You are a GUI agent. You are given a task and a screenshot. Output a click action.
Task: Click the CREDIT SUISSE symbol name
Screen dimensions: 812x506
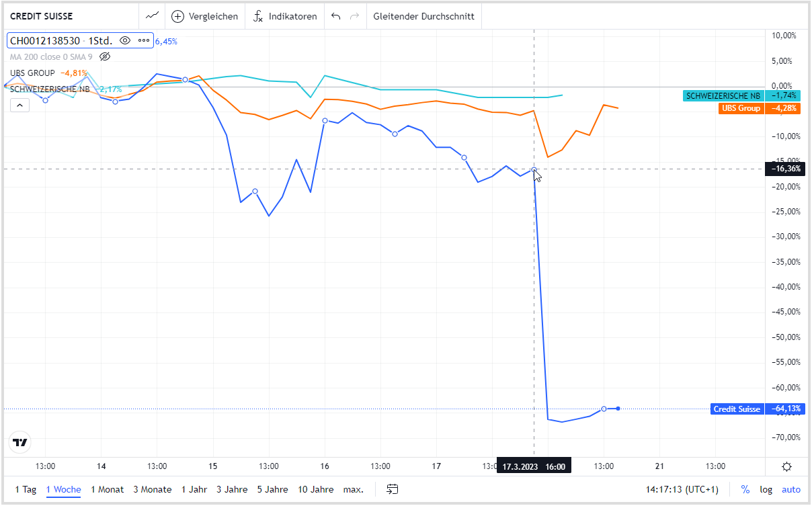[x=42, y=16]
